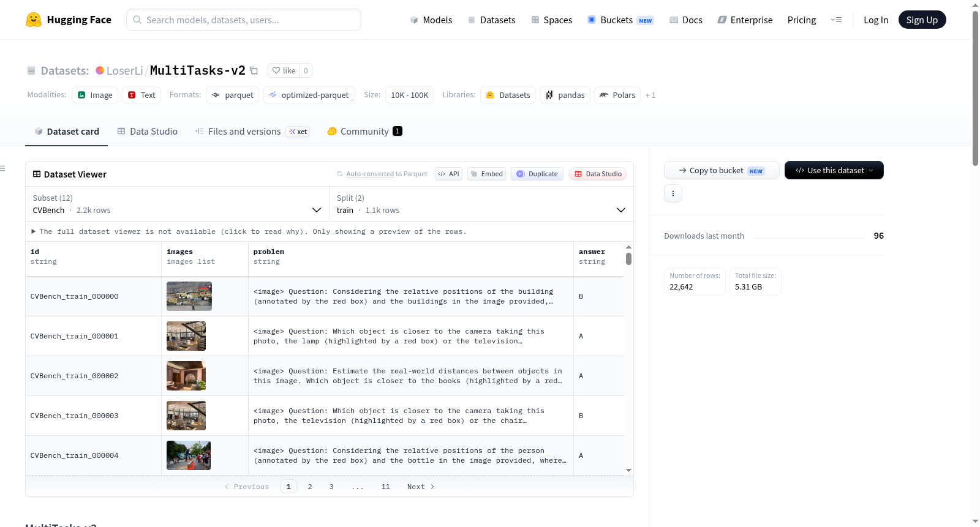Expand the Split train dropdown
This screenshot has width=980, height=527.
coord(481,204)
